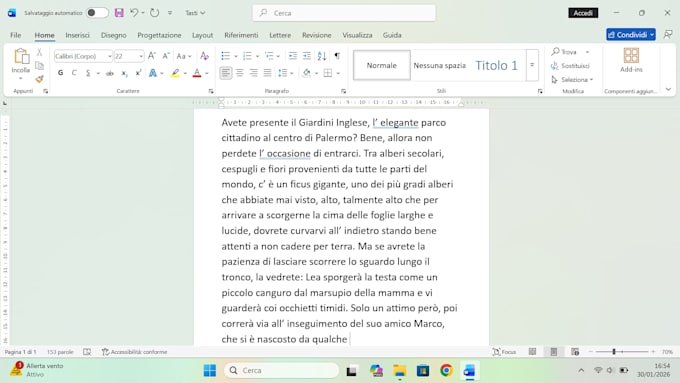The image size is (680, 383).
Task: Click the numbered list icon
Action: 247,56
